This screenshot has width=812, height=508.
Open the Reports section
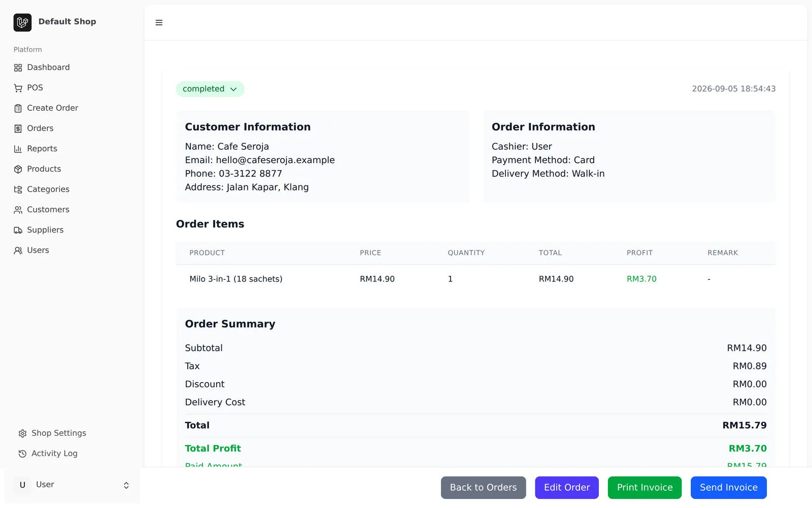[x=72, y=148]
